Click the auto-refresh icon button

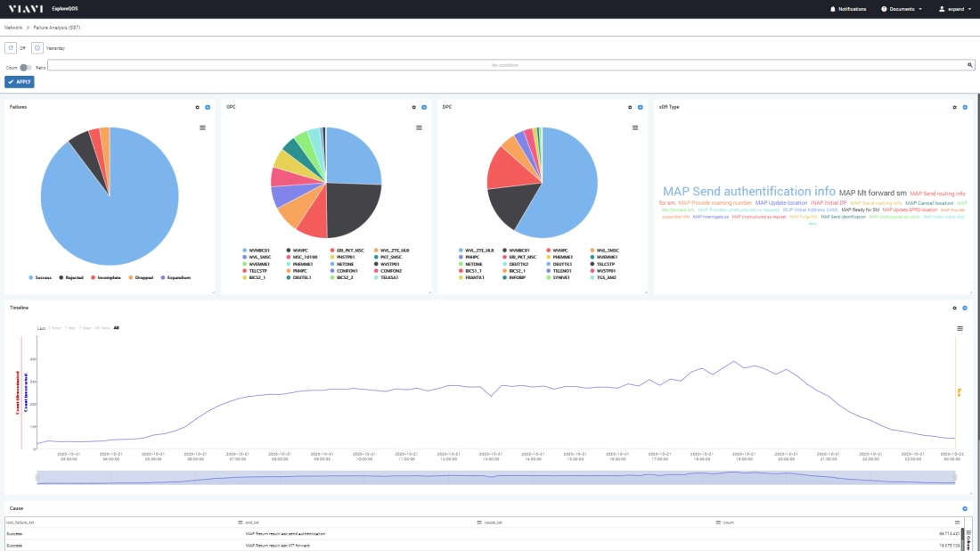11,47
